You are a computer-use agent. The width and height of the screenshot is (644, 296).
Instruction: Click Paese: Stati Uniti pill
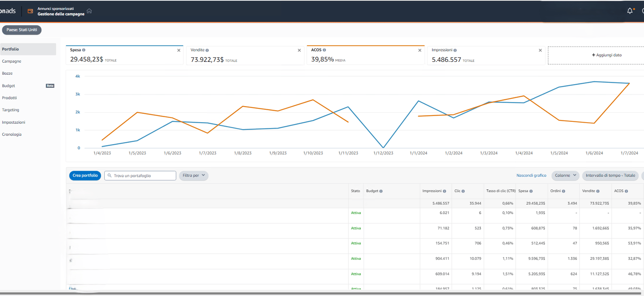click(x=22, y=30)
